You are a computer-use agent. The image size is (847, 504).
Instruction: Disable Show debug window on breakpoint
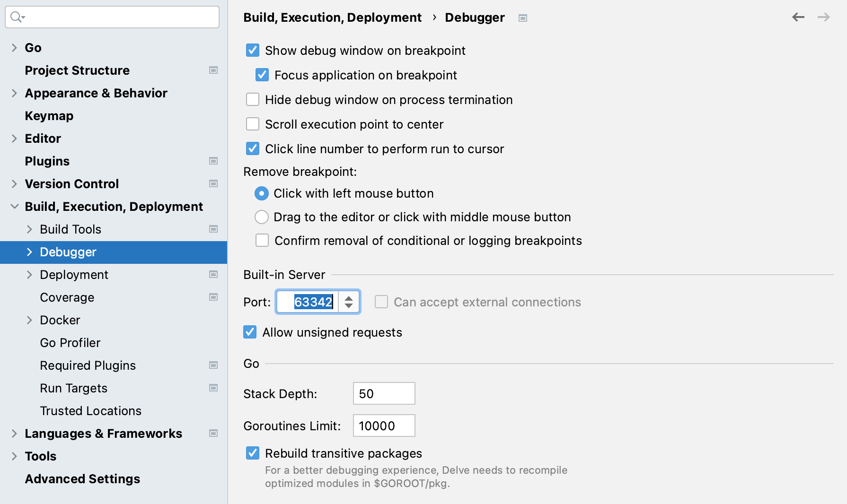(x=253, y=51)
